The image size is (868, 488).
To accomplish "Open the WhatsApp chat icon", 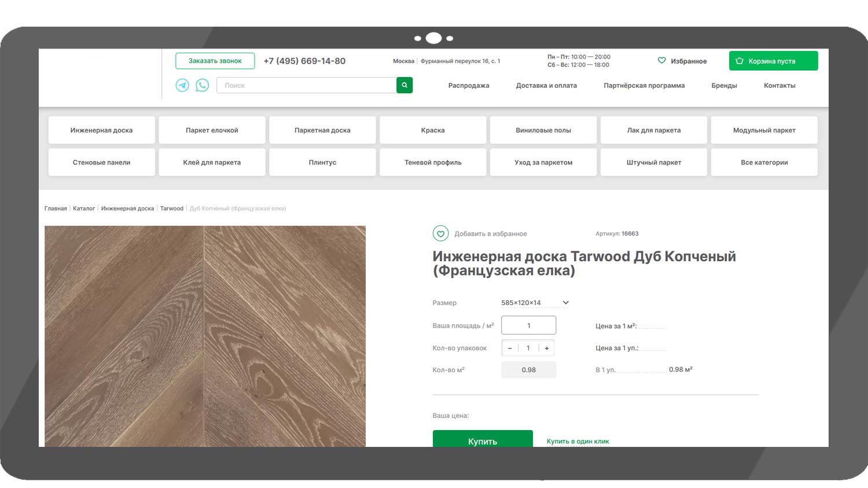I will [x=202, y=85].
